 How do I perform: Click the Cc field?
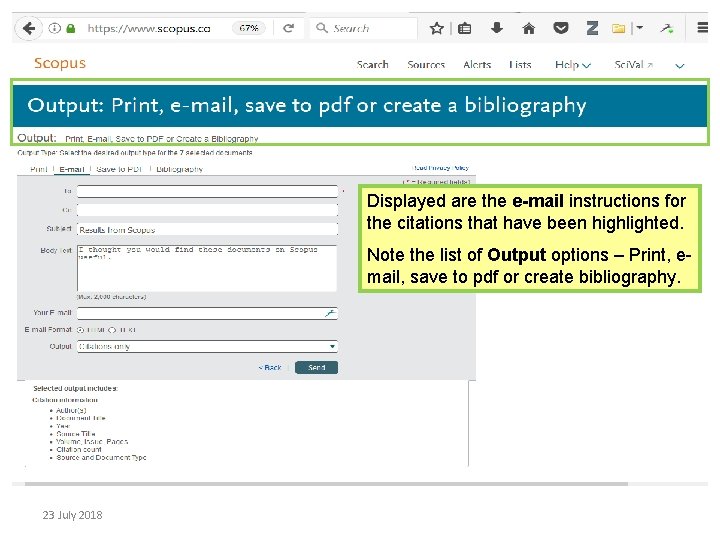point(208,210)
